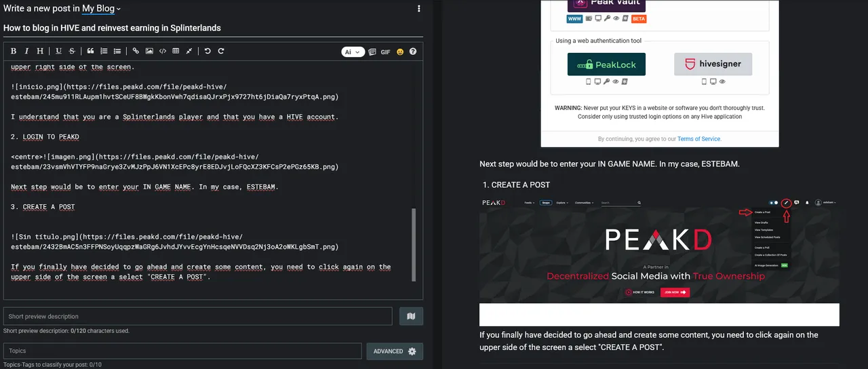Click 'Next step would be' paragraph in preview

click(609, 164)
